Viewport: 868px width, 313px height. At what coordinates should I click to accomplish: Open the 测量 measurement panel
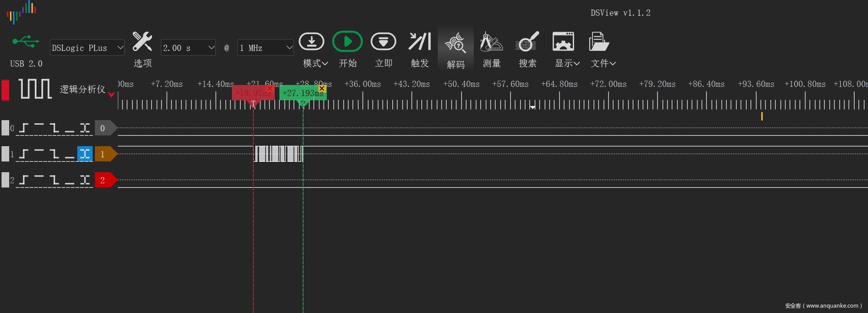pyautogui.click(x=491, y=42)
